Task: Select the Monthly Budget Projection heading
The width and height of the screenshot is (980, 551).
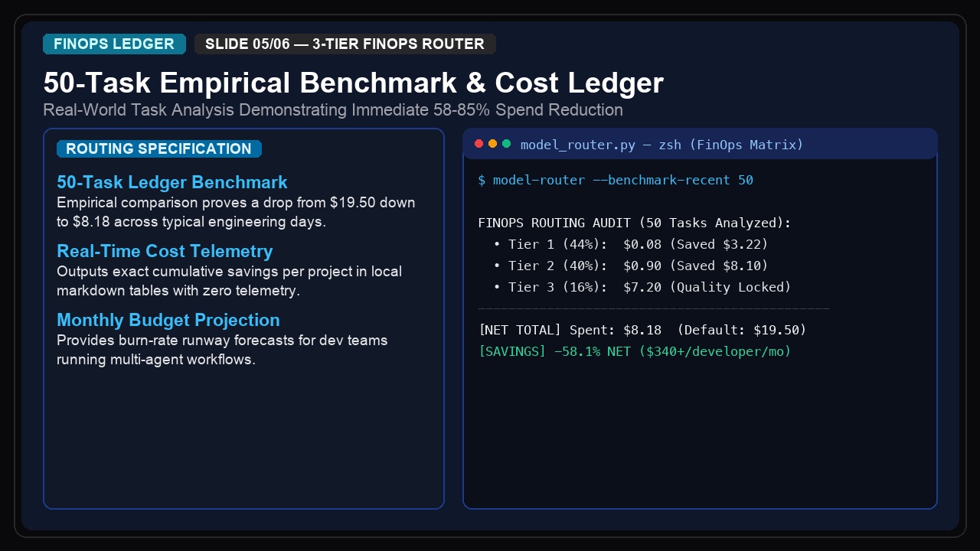Action: (x=168, y=320)
